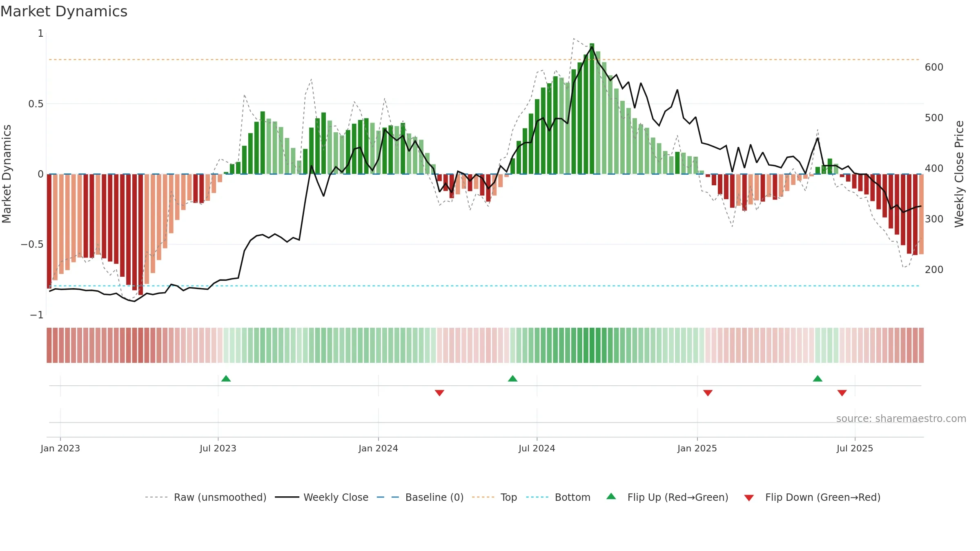Select the flip-up marker near Jul 2023
This screenshot has height=551, width=980.
226,378
